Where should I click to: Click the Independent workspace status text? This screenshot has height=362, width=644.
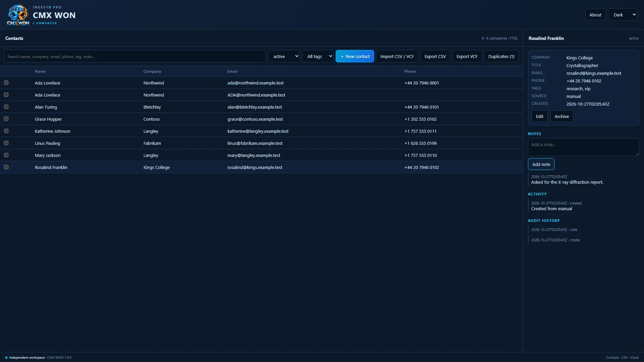coord(27,357)
